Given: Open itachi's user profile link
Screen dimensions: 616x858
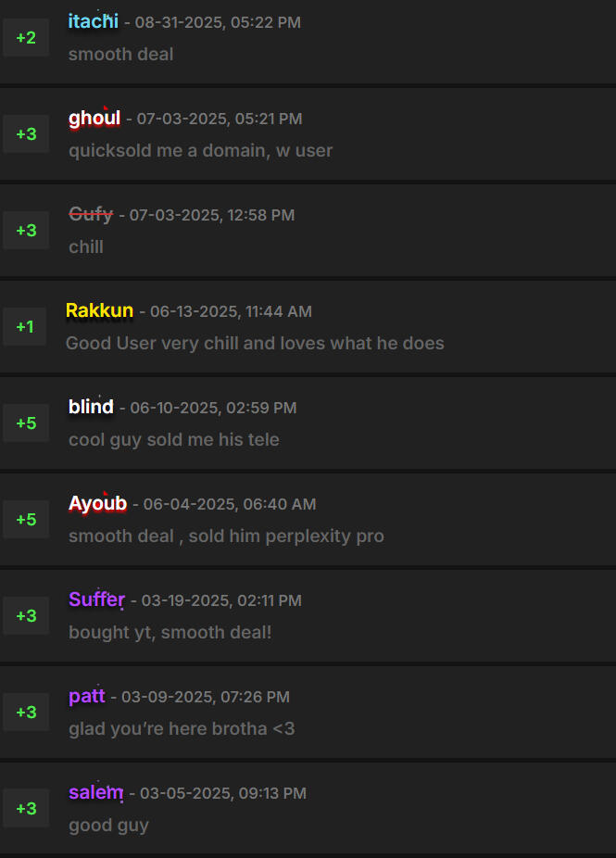Looking at the screenshot, I should (x=93, y=21).
